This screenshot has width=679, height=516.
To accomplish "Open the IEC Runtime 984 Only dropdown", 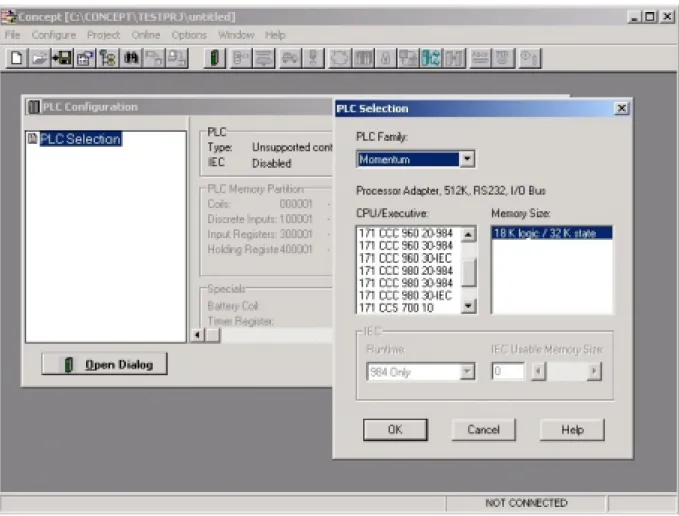I will (x=467, y=371).
